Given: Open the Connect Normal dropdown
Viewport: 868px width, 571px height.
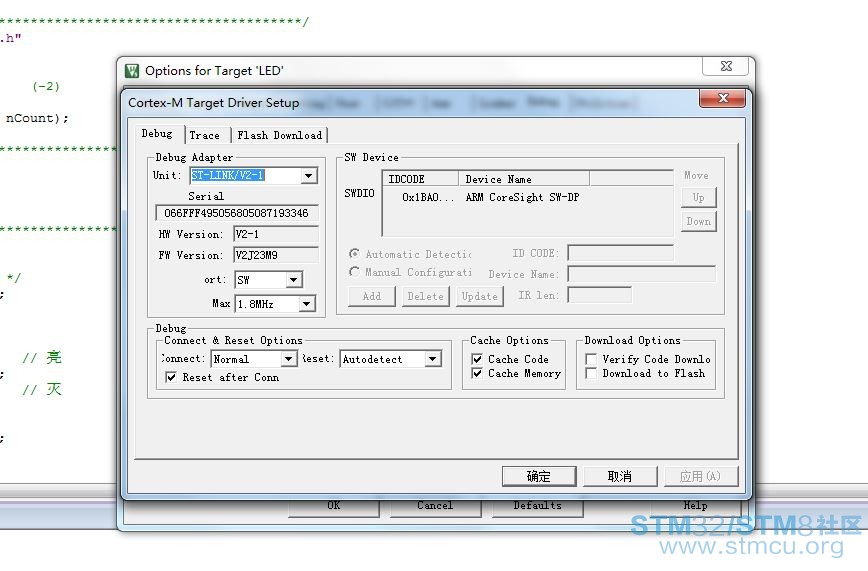Looking at the screenshot, I should tap(288, 359).
